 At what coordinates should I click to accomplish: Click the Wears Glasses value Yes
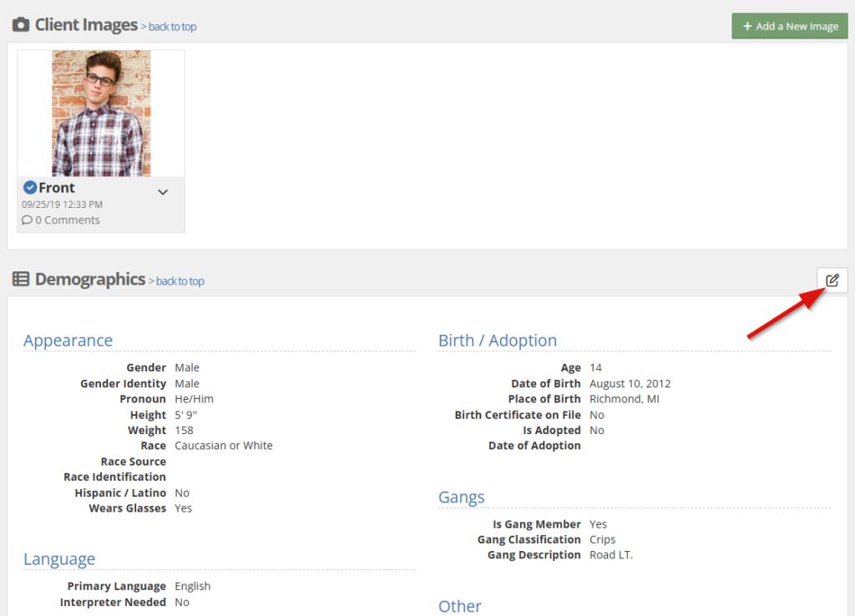click(x=183, y=508)
